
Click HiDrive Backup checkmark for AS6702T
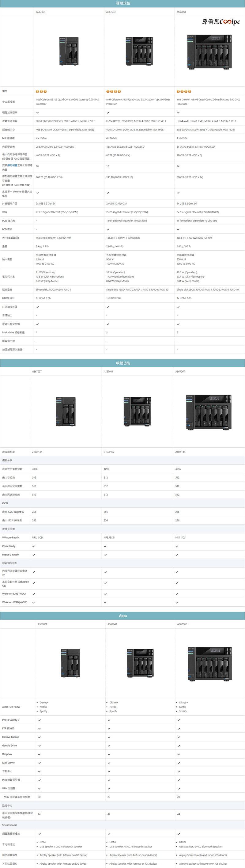[40, 737]
